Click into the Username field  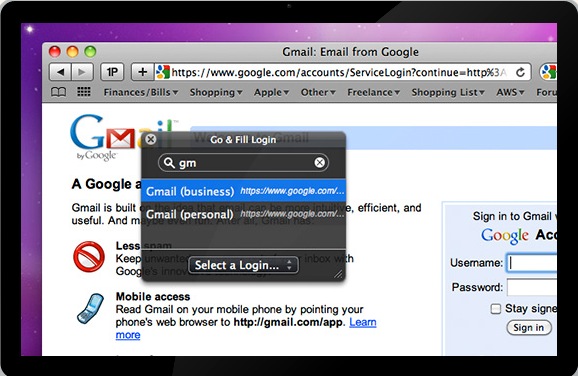tap(532, 263)
